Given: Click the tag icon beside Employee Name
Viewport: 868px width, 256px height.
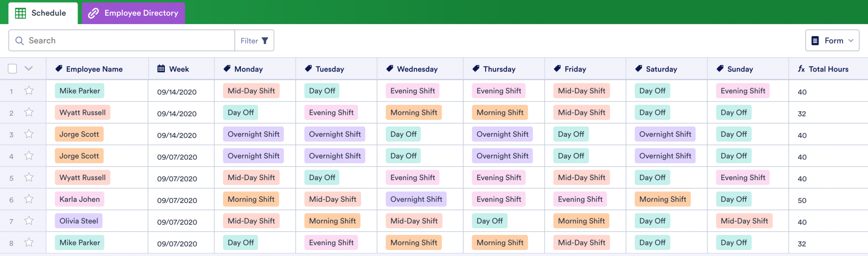Looking at the screenshot, I should point(59,69).
